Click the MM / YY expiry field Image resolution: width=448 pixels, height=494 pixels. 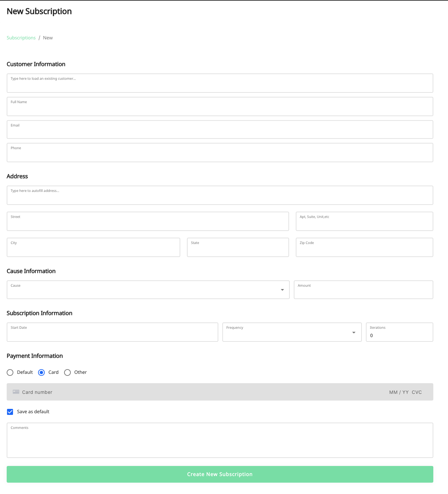click(399, 392)
